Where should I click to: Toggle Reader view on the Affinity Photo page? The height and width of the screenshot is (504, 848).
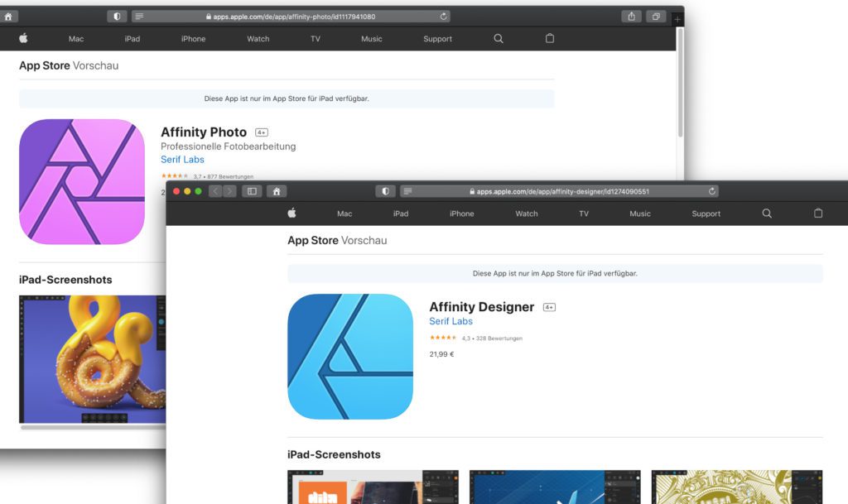[x=141, y=15]
